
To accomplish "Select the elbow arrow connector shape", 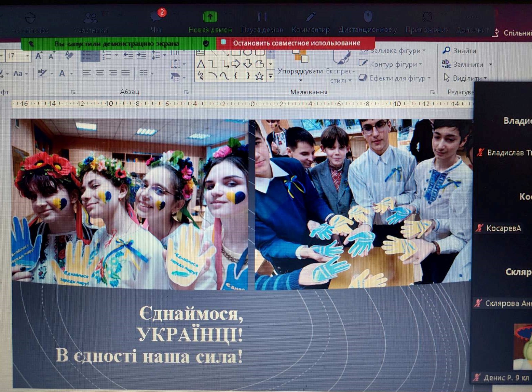I will tap(224, 64).
